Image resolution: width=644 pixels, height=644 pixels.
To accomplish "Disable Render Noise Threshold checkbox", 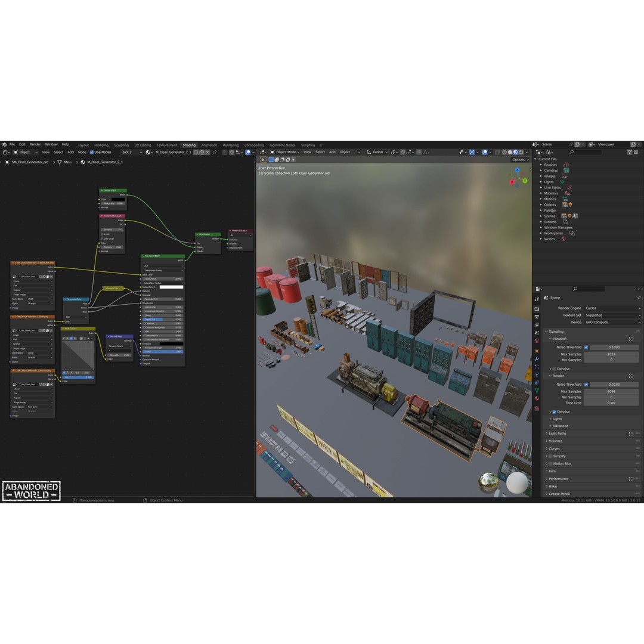I will [x=586, y=385].
